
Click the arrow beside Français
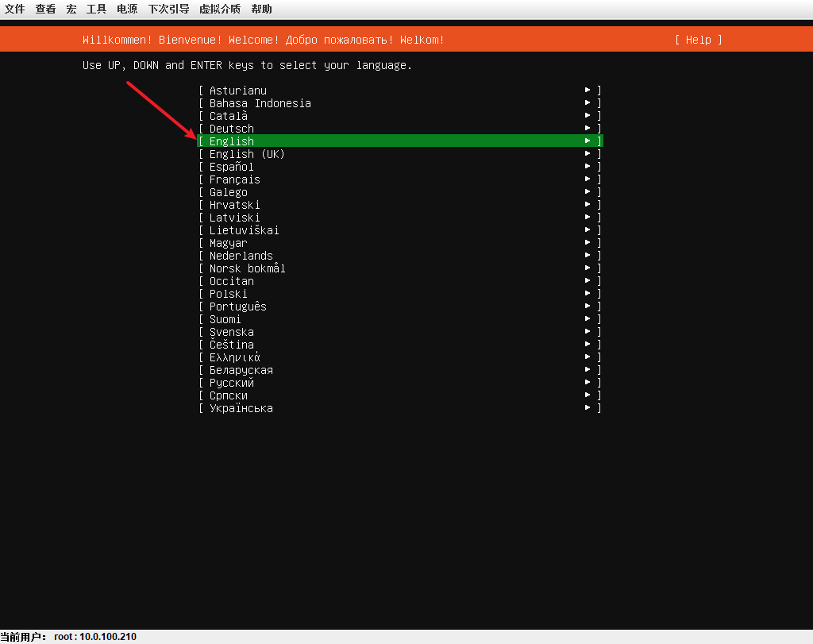pos(588,179)
